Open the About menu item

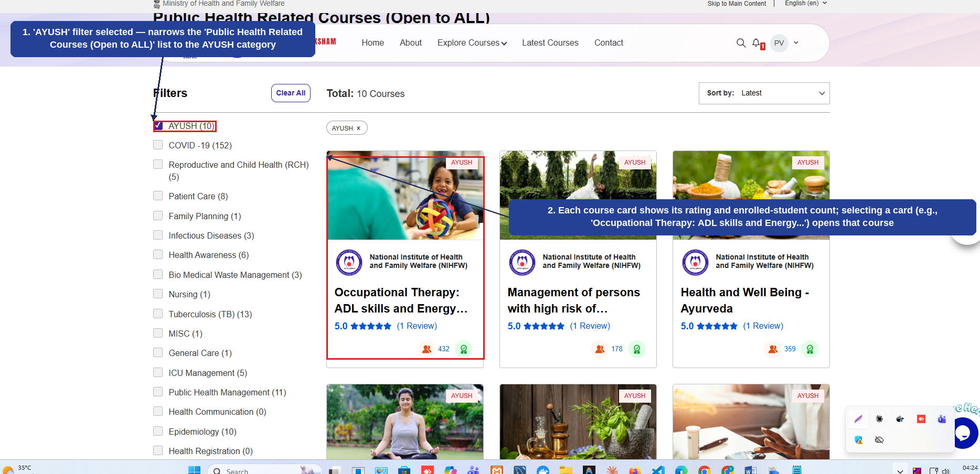pos(411,43)
